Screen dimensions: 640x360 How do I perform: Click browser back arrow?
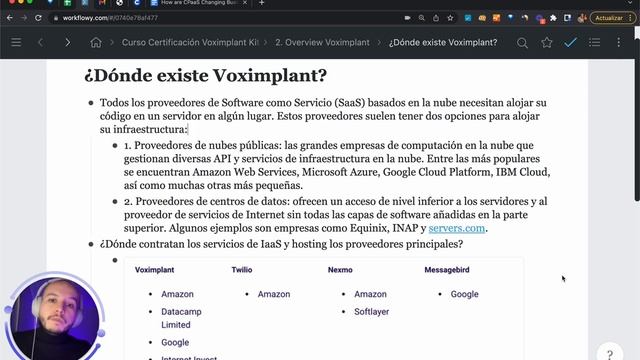click(x=10, y=18)
